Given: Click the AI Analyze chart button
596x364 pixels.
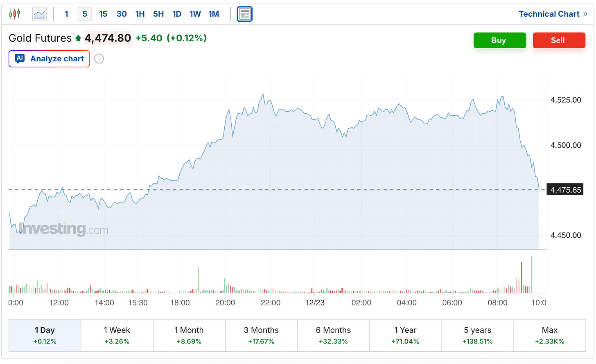Looking at the screenshot, I should 49,59.
